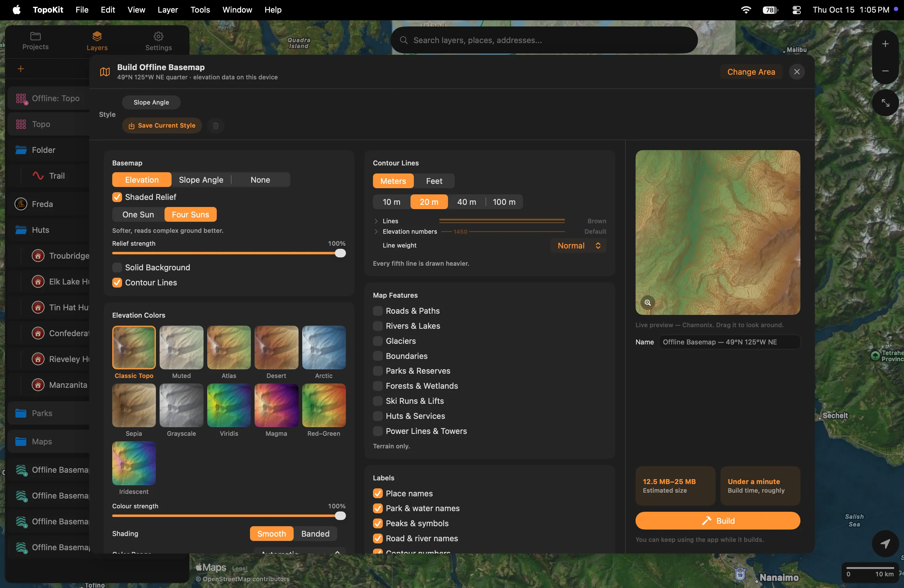Select Slope Angle basemap segment
The height and width of the screenshot is (588, 904).
(201, 180)
